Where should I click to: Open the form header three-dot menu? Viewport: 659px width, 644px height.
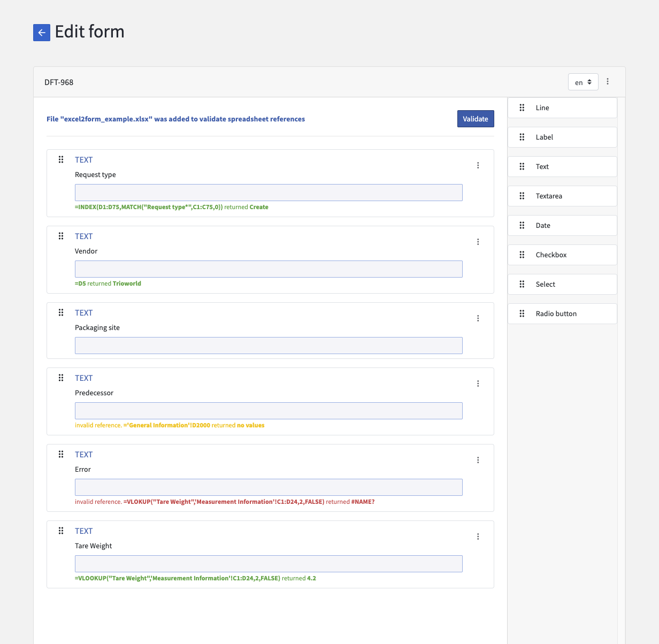pyautogui.click(x=608, y=81)
